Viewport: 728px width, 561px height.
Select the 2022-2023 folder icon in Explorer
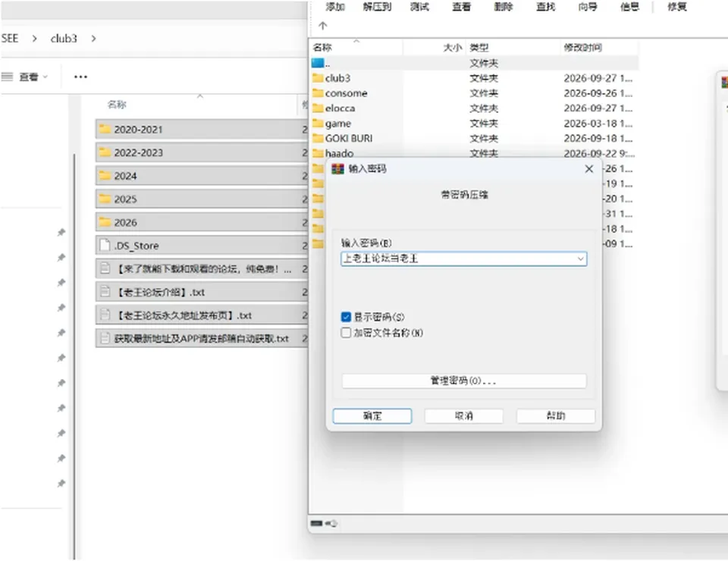(105, 152)
